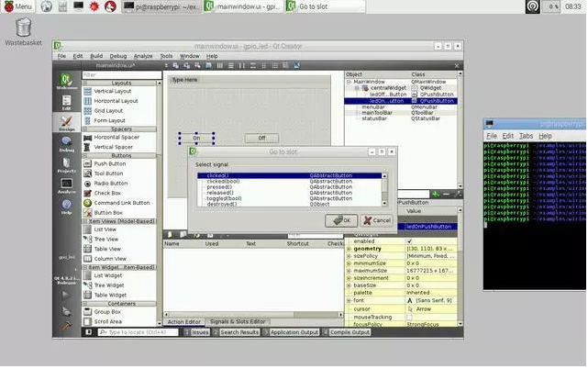Screen dimensions: 588x369
Task: Switch to Signals & Slots Editor tab
Action: tap(238, 321)
